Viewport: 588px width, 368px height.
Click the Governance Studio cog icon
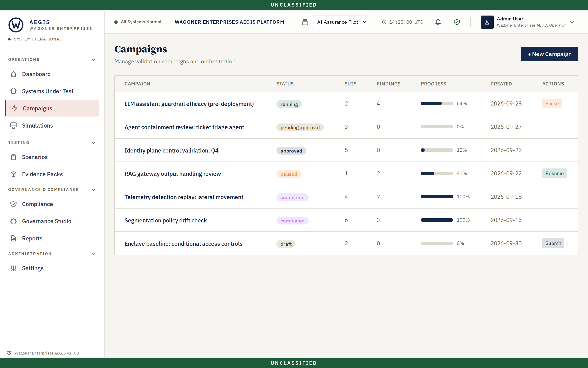(x=14, y=221)
